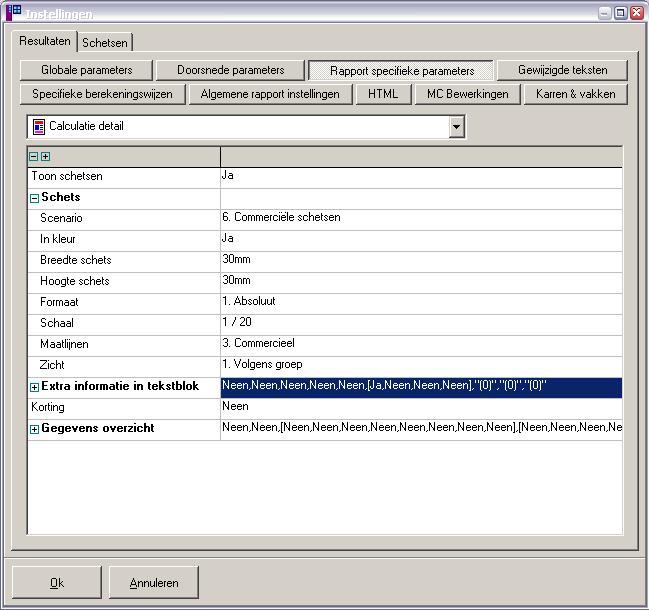Click the Calculatie detail combo box text
The height and width of the screenshot is (610, 649).
click(x=86, y=126)
